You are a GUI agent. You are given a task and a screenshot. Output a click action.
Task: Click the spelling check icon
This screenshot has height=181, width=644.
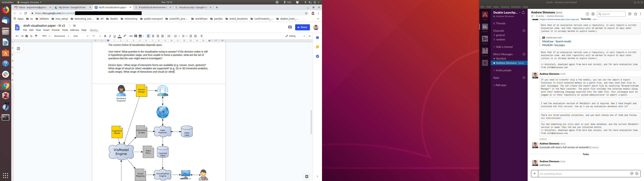(x=32, y=36)
